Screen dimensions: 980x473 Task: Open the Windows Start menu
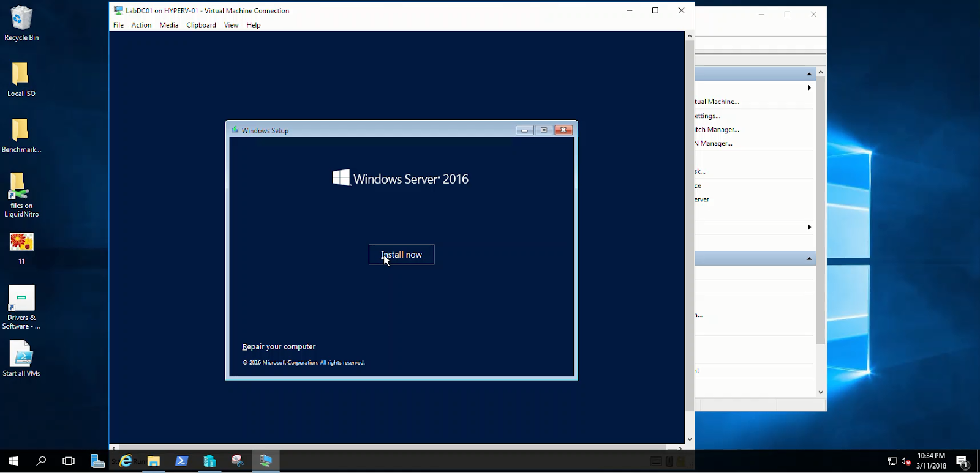[13, 461]
